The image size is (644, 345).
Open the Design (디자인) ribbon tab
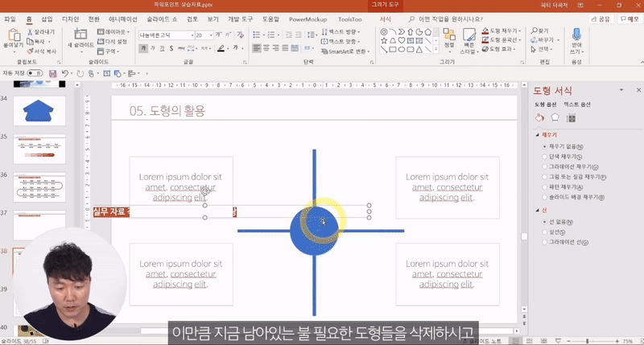(x=70, y=19)
